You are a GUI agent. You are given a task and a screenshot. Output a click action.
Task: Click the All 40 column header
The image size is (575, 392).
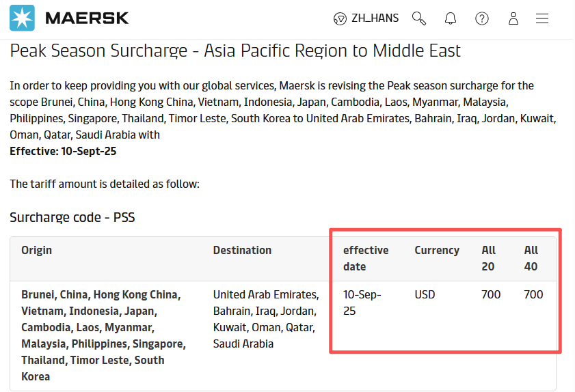(531, 258)
